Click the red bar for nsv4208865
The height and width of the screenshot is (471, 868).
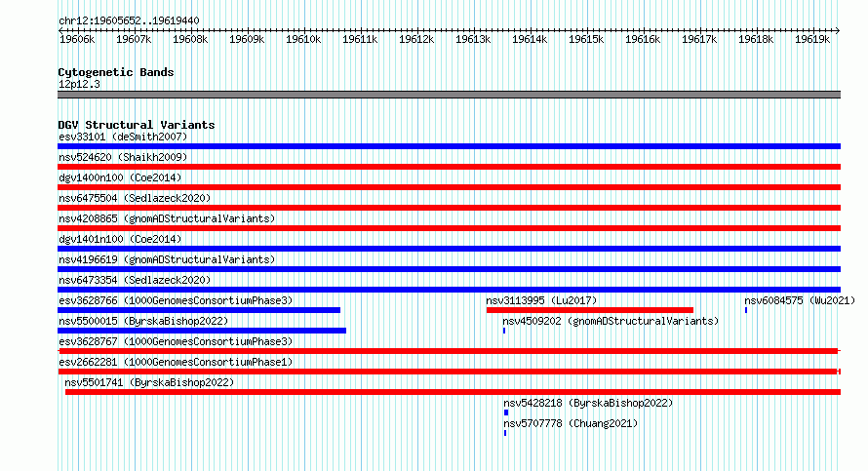click(x=449, y=228)
